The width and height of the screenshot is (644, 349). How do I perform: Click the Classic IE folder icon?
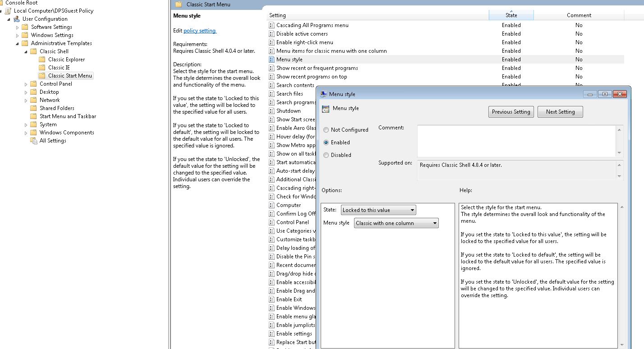(x=42, y=68)
